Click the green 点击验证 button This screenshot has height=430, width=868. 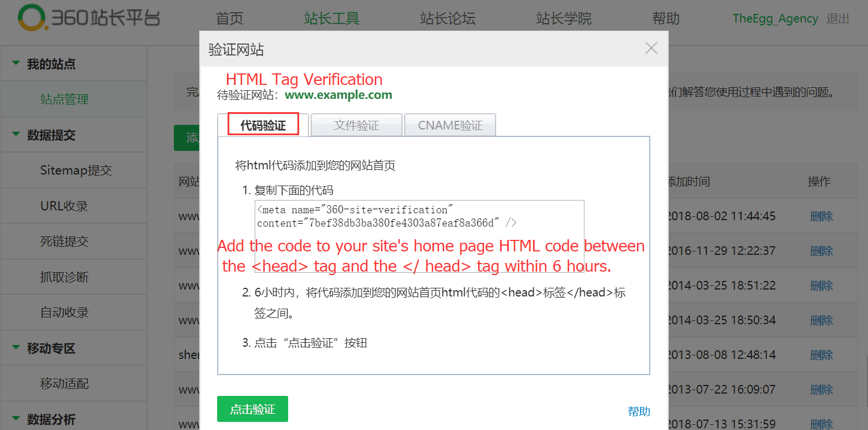click(x=252, y=409)
